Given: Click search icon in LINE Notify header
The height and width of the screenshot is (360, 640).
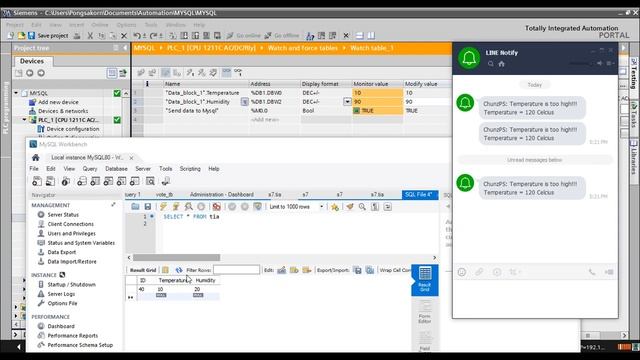Looking at the screenshot, I should [491, 64].
